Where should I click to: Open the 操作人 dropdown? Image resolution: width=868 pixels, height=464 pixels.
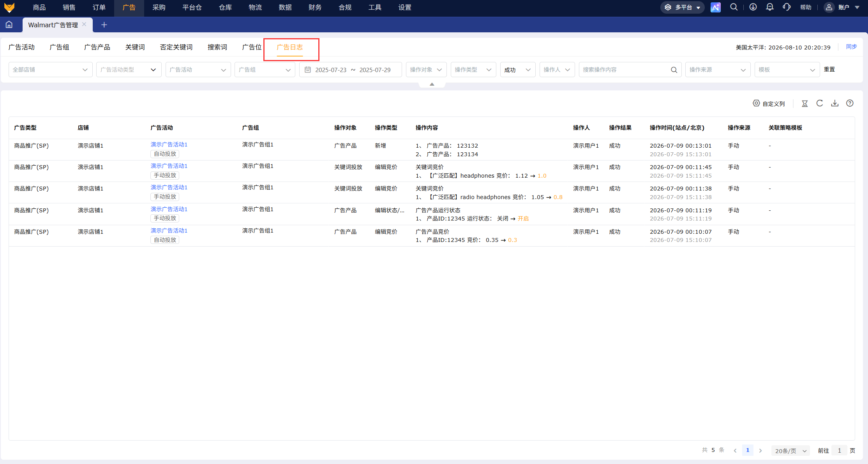[x=557, y=70]
